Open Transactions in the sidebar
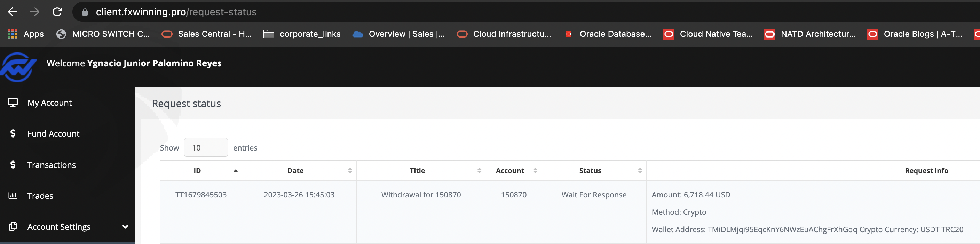This screenshot has height=244, width=980. 52,165
